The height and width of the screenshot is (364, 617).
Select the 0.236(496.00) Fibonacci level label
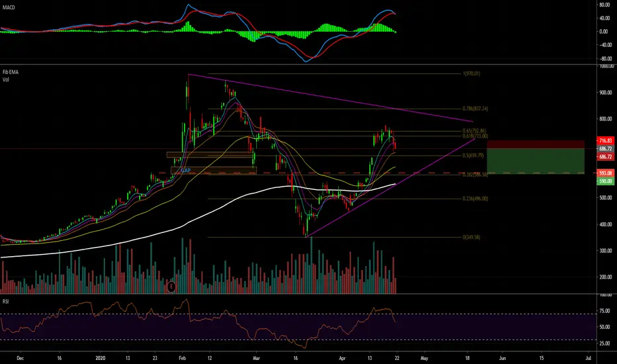pyautogui.click(x=475, y=199)
